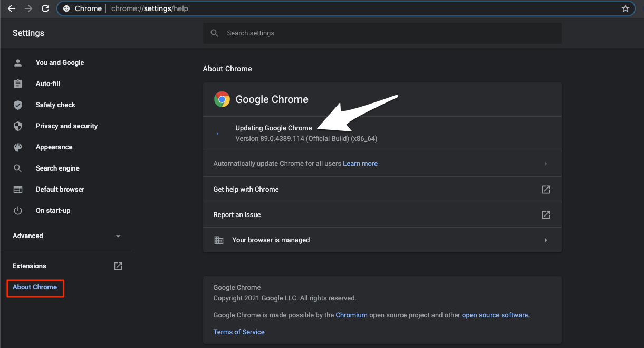Click the window icon for Default browser
Image resolution: width=644 pixels, height=348 pixels.
[18, 190]
